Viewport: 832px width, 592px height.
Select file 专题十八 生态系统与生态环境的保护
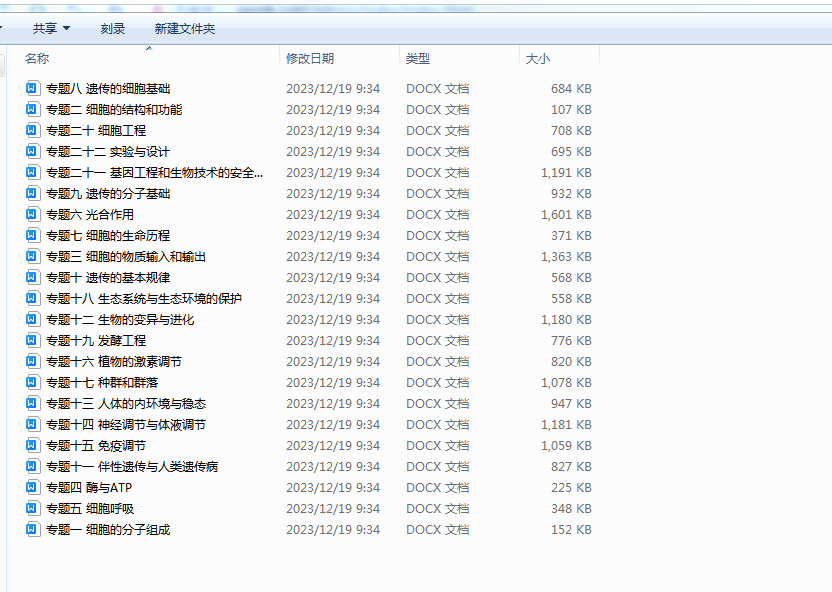(144, 299)
